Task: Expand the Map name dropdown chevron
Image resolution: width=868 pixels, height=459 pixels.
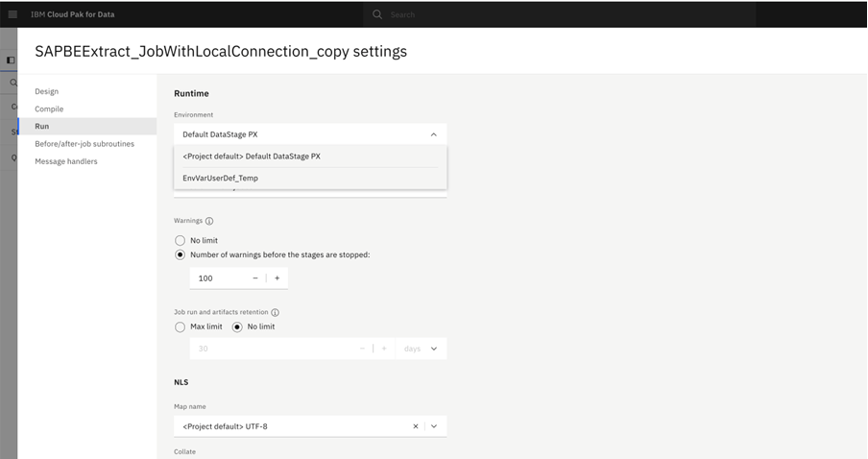Action: pos(434,426)
